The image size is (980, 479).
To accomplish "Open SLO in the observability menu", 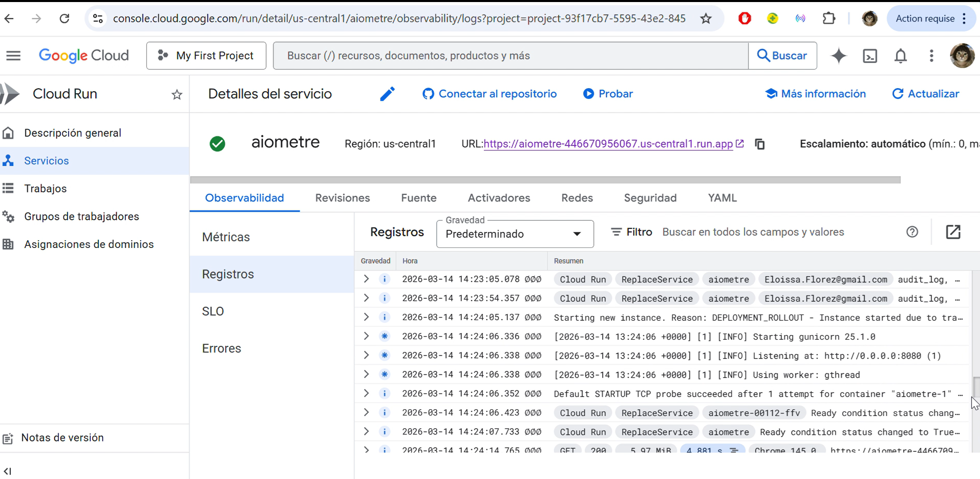I will coord(272,311).
